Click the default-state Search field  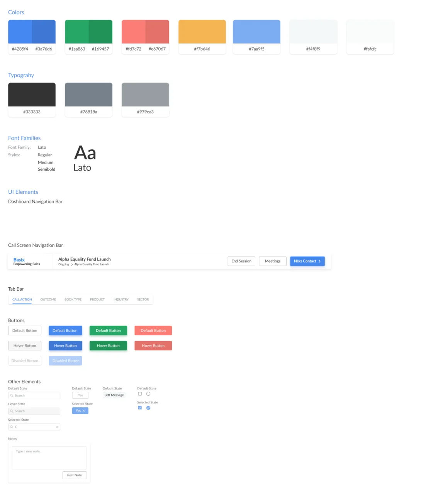(34, 396)
